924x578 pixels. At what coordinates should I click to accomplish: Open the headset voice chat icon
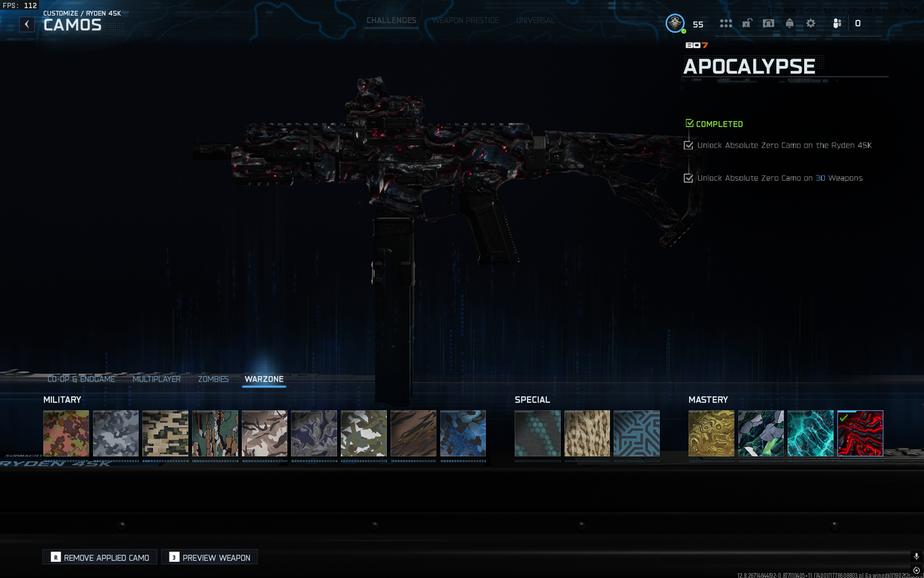pyautogui.click(x=768, y=23)
